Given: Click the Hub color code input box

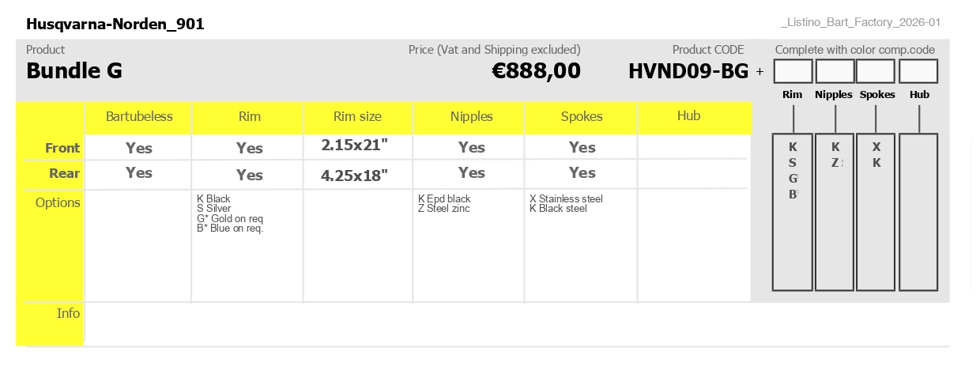Looking at the screenshot, I should [x=918, y=71].
